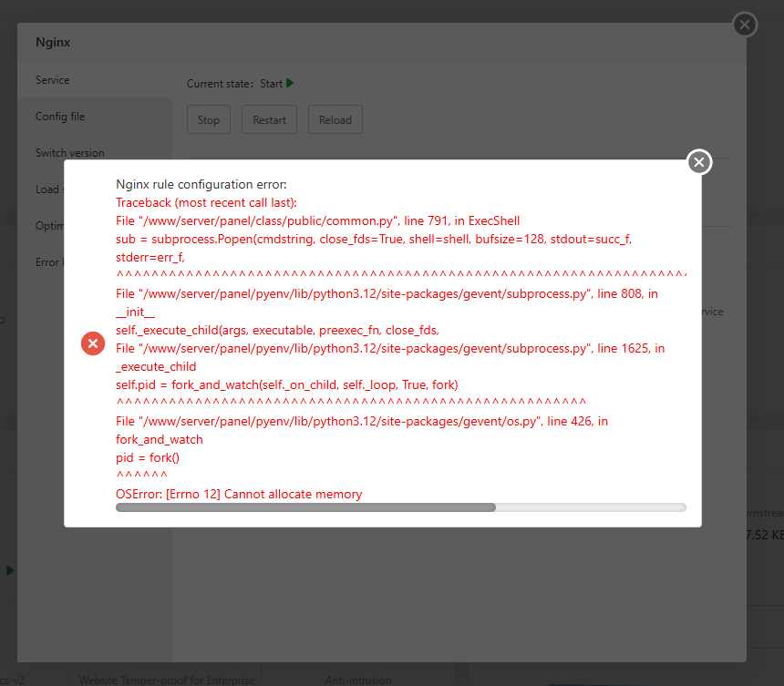This screenshot has height=686, width=784.
Task: Click the green running-state arrow icon
Action: (290, 83)
